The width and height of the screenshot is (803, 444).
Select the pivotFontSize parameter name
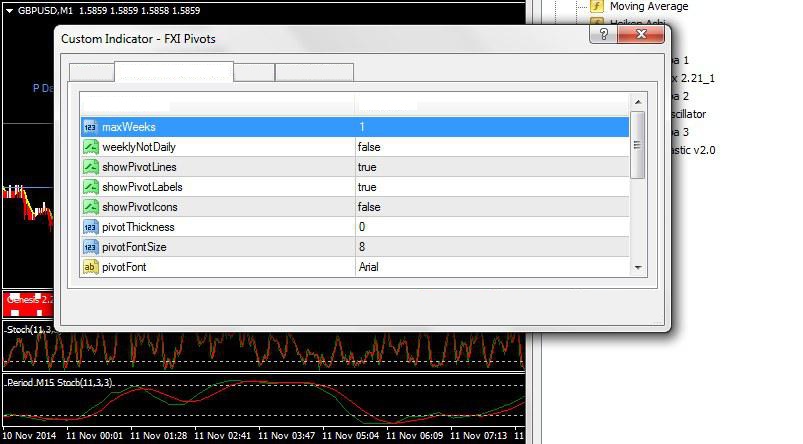pyautogui.click(x=134, y=247)
